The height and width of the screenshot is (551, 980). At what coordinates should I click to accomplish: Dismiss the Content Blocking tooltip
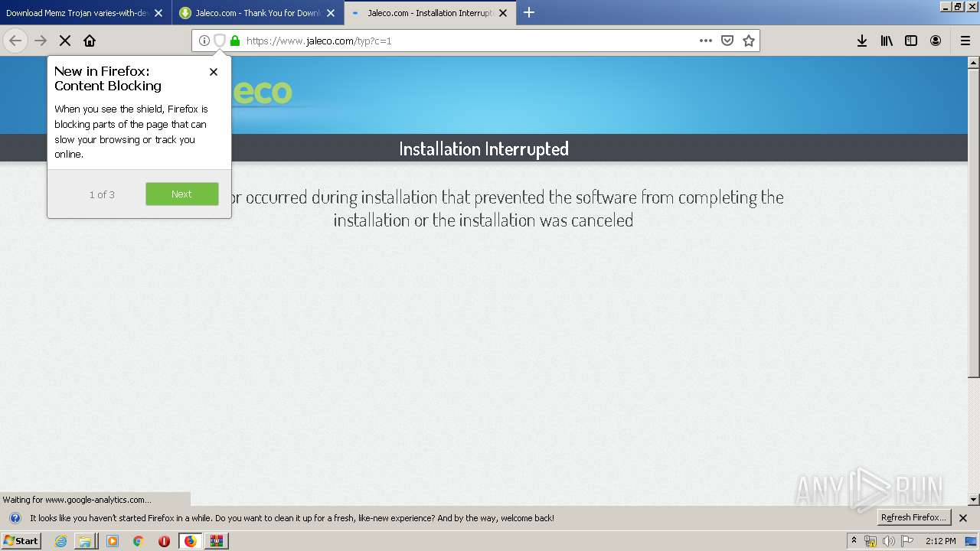pos(214,71)
